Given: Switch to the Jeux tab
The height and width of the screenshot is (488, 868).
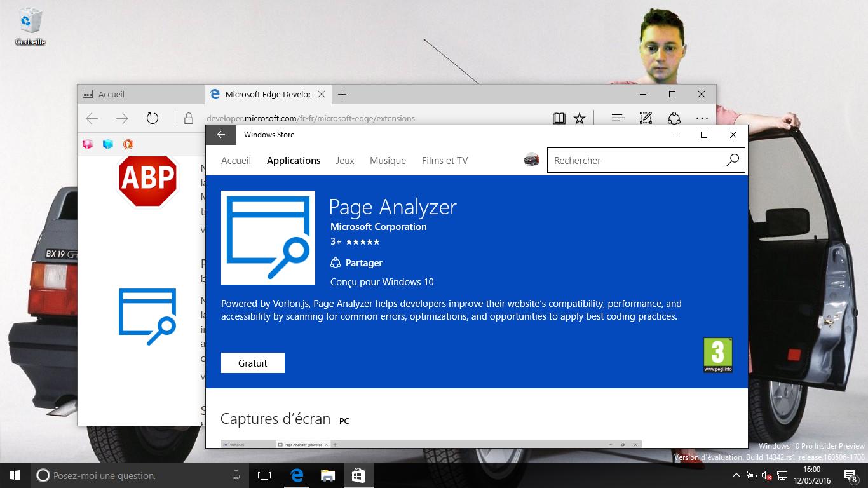Looking at the screenshot, I should click(345, 161).
